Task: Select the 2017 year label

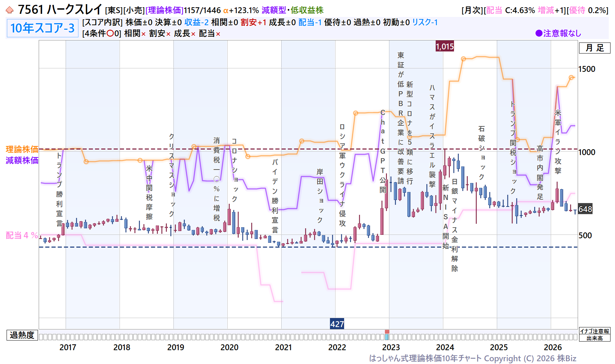Action: pyautogui.click(x=68, y=347)
